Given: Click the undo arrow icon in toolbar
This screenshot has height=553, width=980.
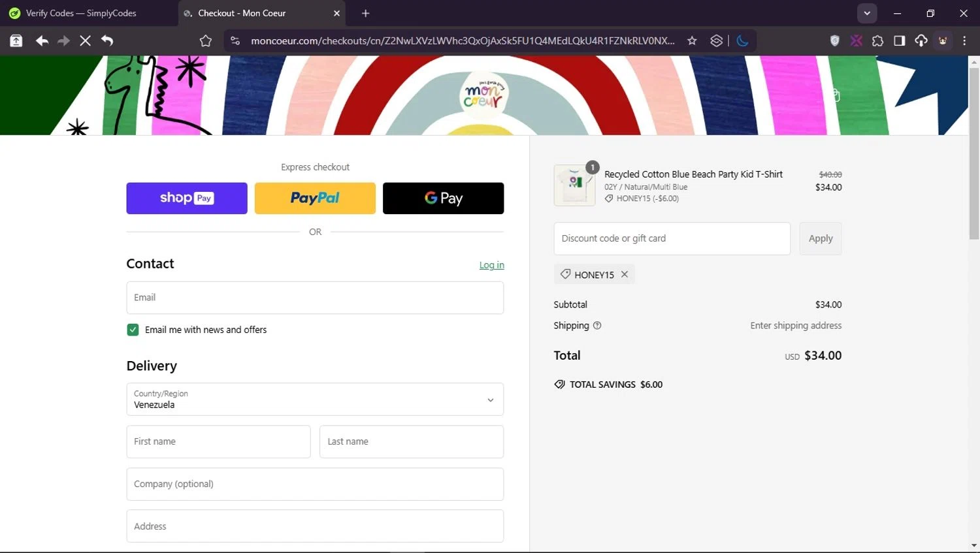Looking at the screenshot, I should [x=107, y=40].
